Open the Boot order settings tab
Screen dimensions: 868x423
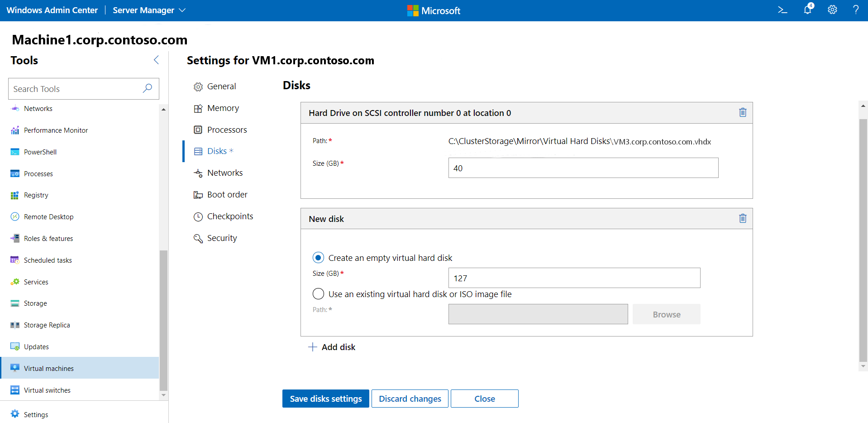tap(227, 195)
